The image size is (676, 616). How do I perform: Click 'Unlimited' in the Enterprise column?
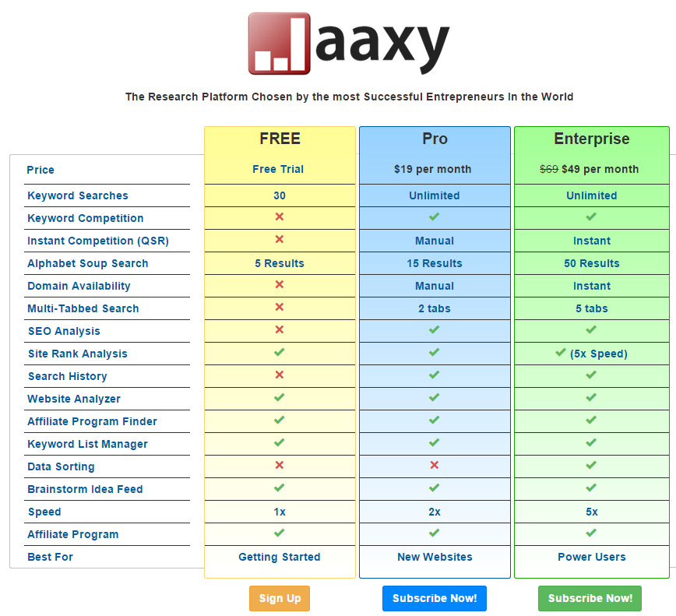[x=592, y=195]
